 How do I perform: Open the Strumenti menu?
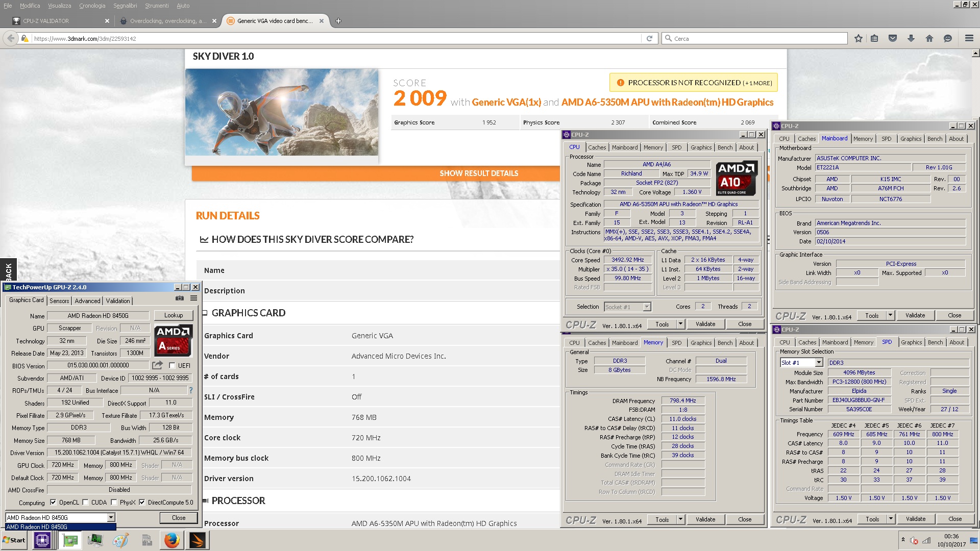tap(157, 6)
